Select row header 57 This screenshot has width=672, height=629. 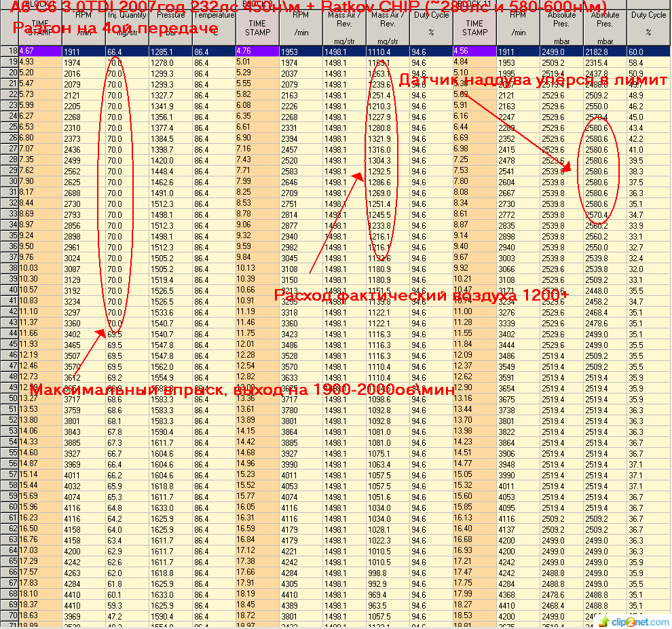10,474
